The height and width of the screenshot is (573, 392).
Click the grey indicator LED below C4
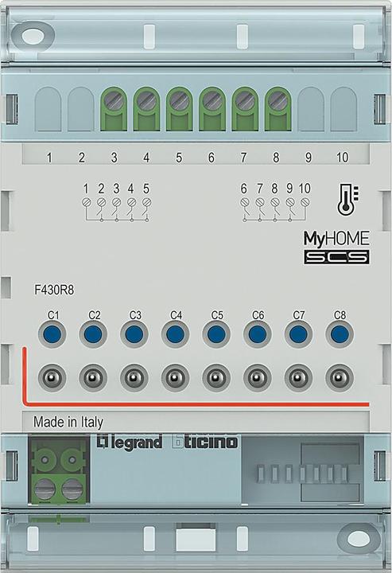(x=175, y=377)
